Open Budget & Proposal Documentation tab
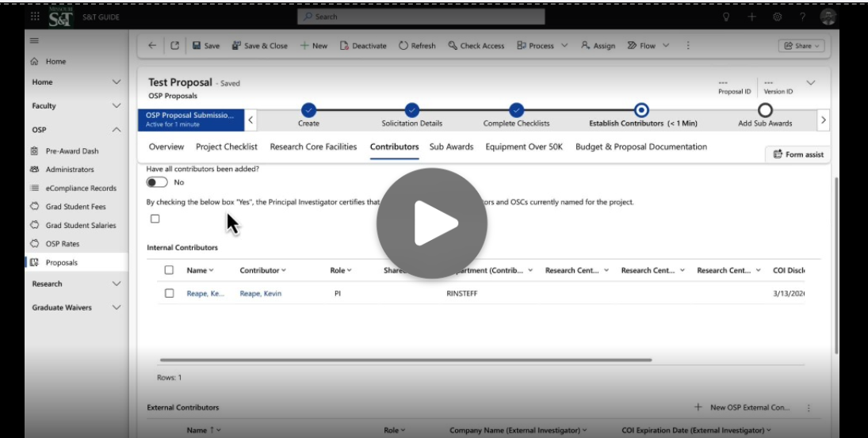868x438 pixels. [641, 147]
